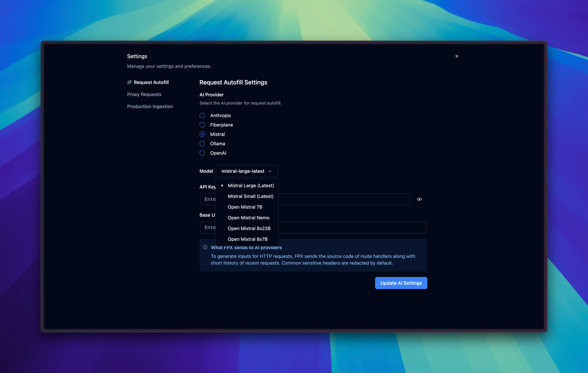
Task: Enable OpenAI provider
Action: click(x=202, y=153)
